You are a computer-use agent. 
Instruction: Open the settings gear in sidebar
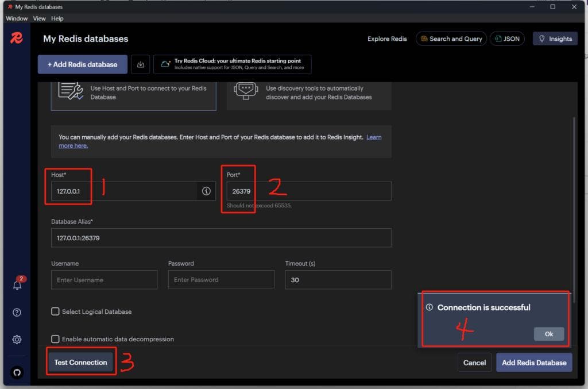pos(17,340)
